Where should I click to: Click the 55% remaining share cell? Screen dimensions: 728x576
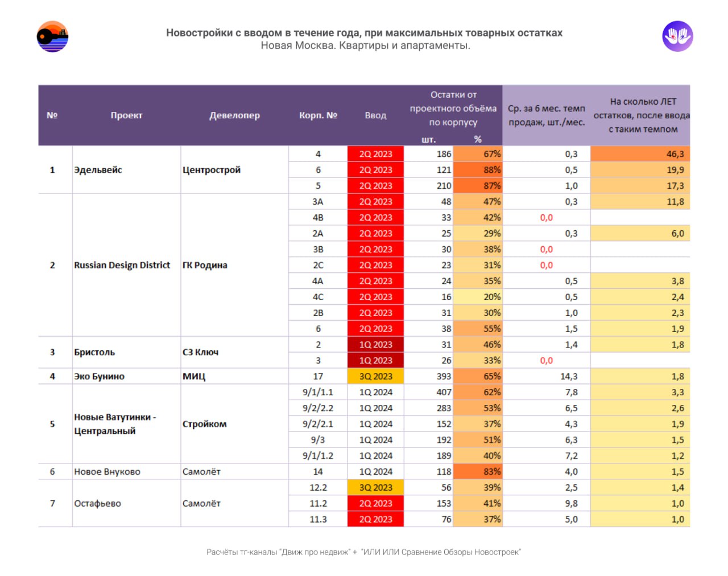pyautogui.click(x=478, y=329)
